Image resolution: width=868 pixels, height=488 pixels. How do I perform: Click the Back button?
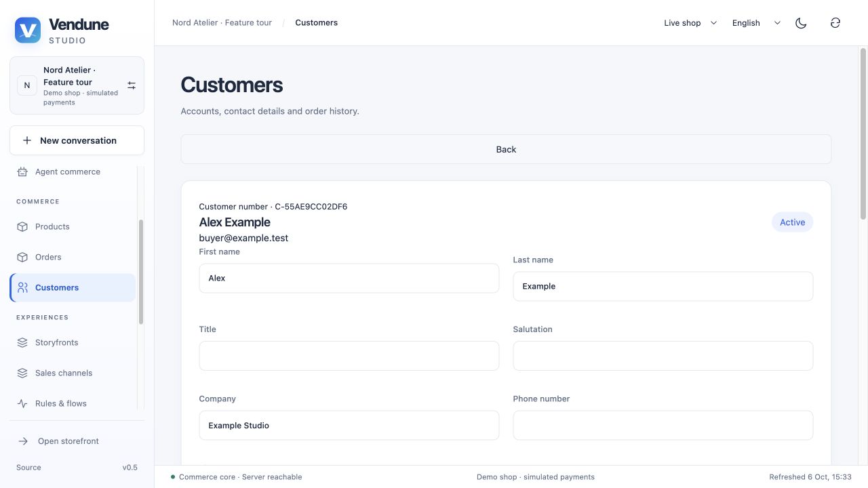click(506, 149)
